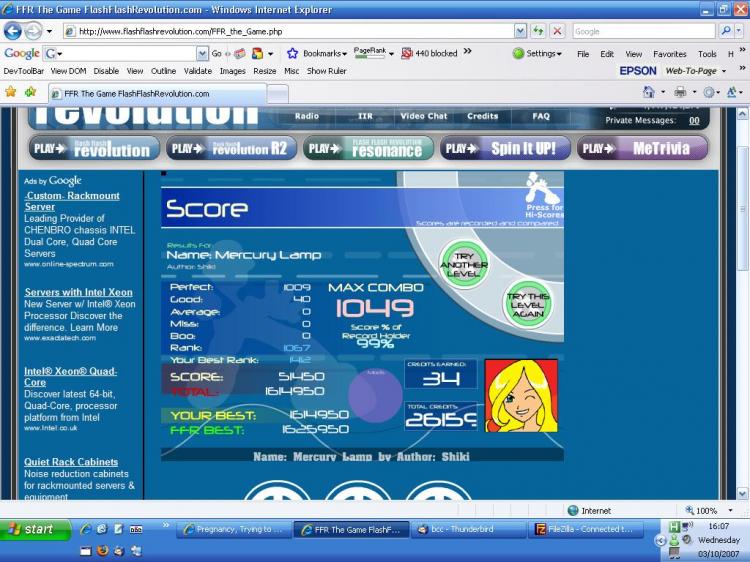Click the Custom Rackmount Server ad link
The width and height of the screenshot is (750, 562).
(72, 201)
